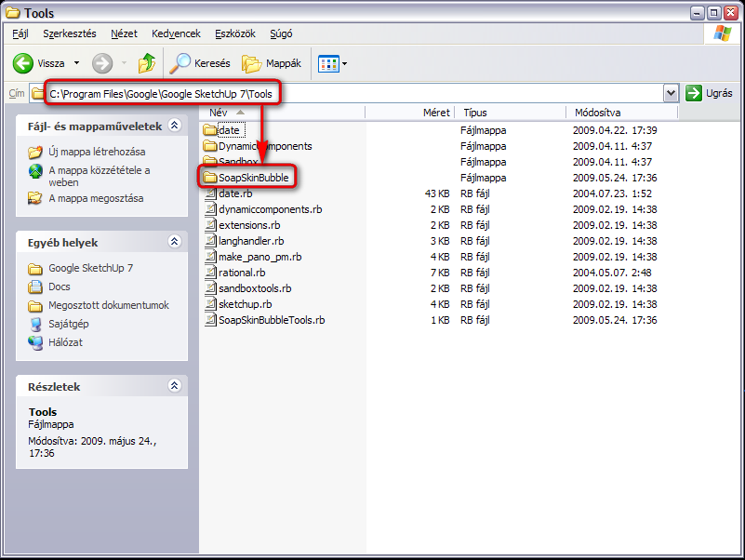Image resolution: width=745 pixels, height=560 pixels.
Task: Select the date folder icon
Action: coord(209,130)
